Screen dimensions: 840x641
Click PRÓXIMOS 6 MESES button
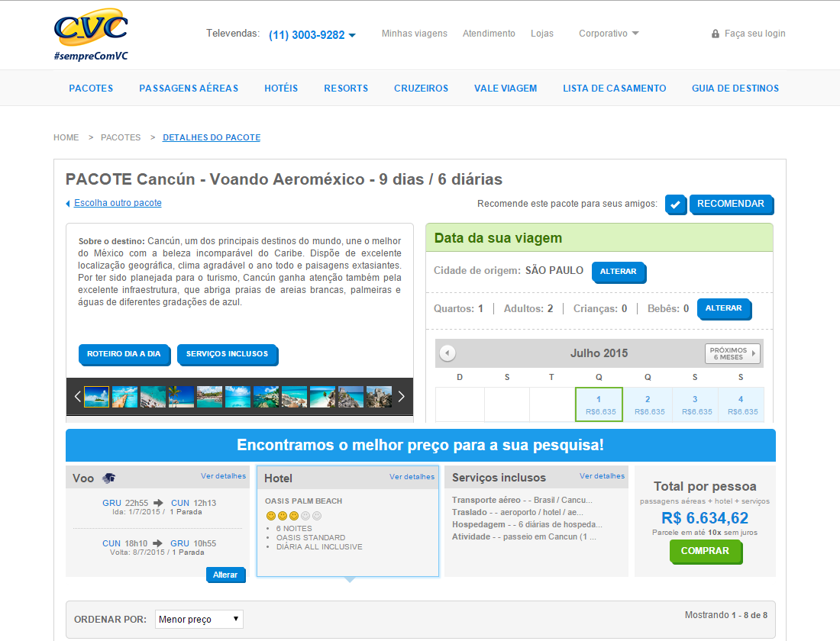[732, 353]
